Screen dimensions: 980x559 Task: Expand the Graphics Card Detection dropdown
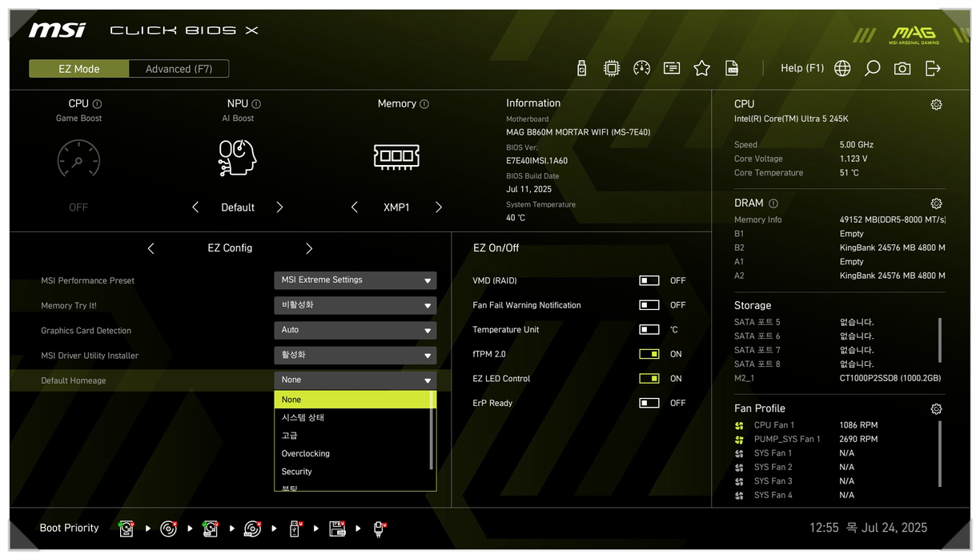355,330
